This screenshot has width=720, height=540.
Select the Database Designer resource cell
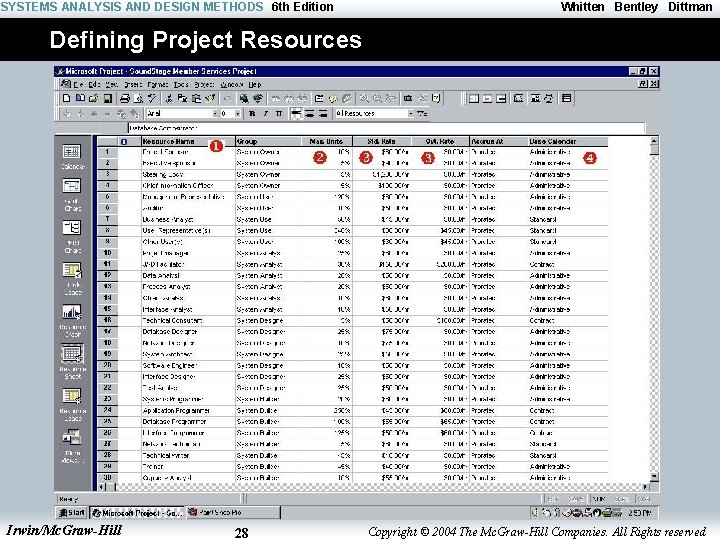click(187, 332)
